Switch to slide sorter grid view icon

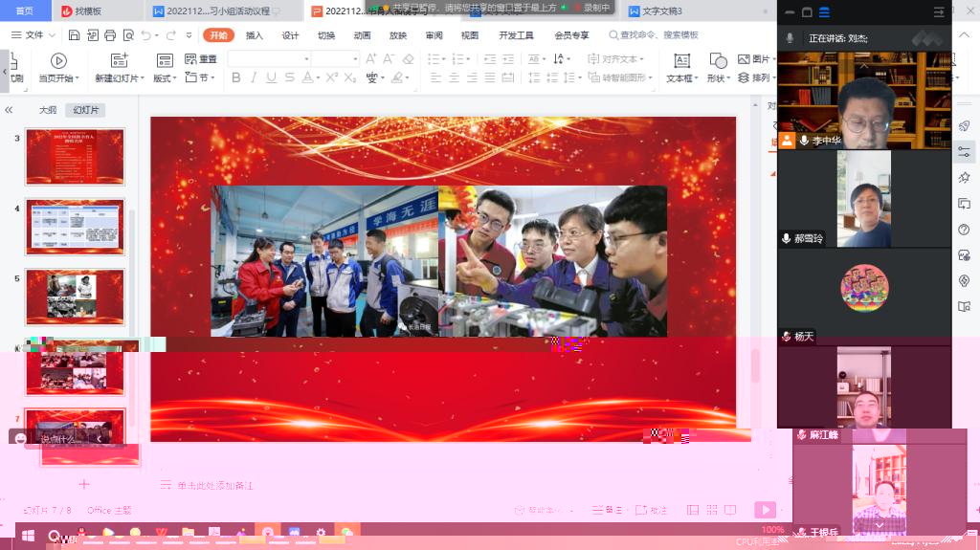[x=712, y=510]
